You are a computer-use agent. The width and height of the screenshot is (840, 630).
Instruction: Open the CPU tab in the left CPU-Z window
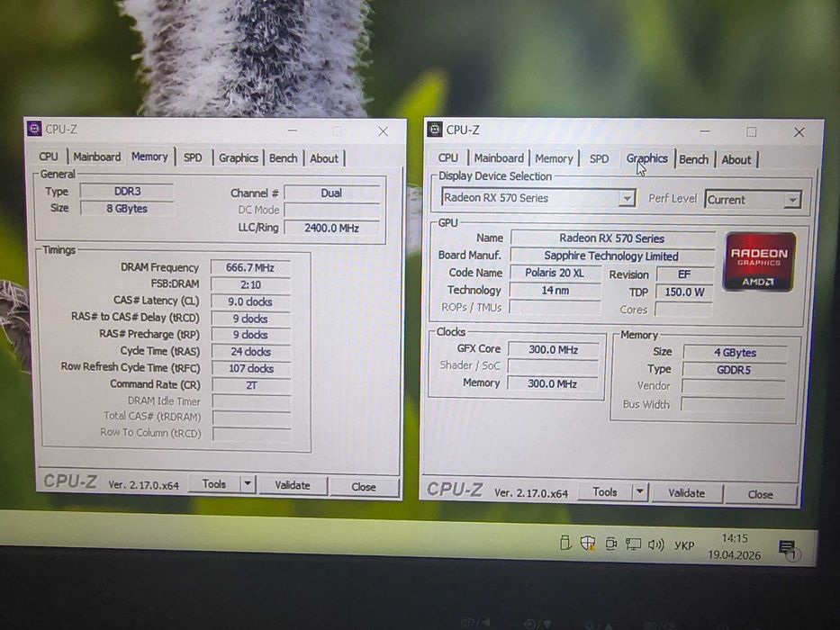[x=49, y=157]
